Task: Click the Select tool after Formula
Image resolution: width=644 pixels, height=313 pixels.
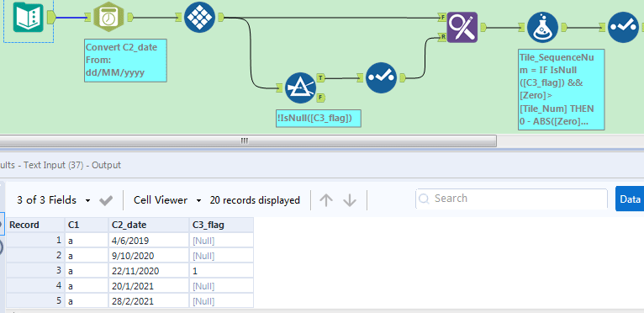Action: pyautogui.click(x=623, y=27)
